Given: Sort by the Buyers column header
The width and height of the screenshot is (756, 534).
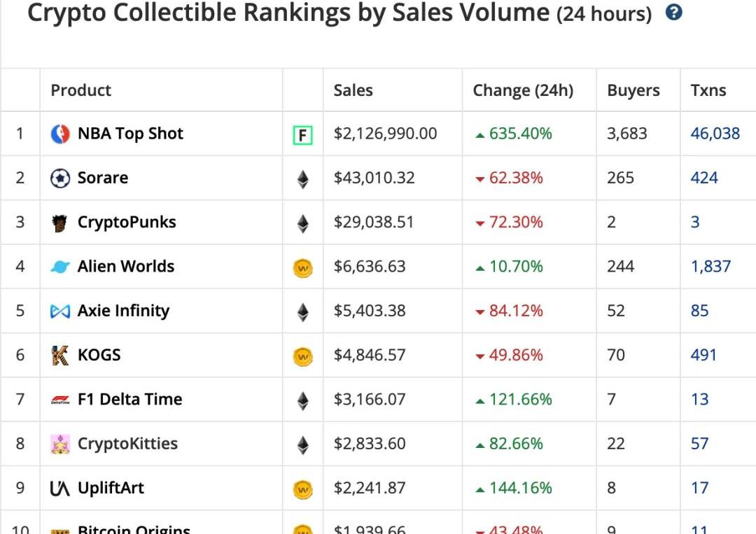Looking at the screenshot, I should pos(633,90).
